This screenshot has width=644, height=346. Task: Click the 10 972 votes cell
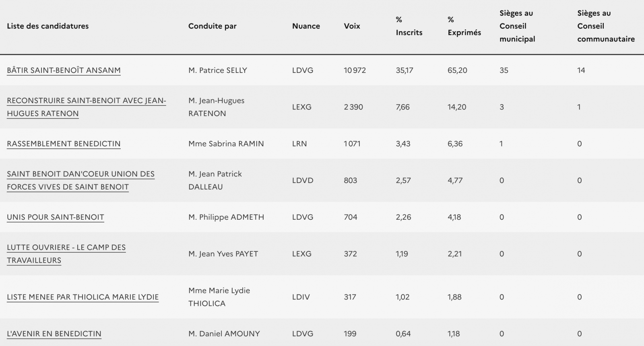(355, 70)
